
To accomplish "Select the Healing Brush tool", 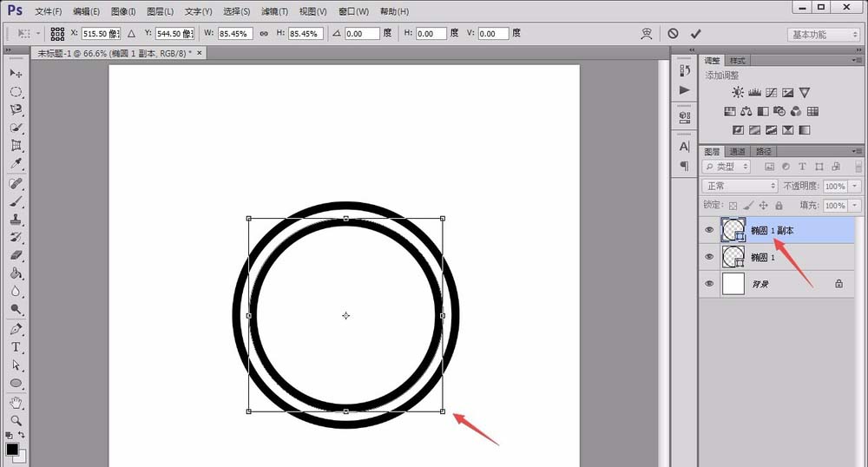I will [16, 183].
